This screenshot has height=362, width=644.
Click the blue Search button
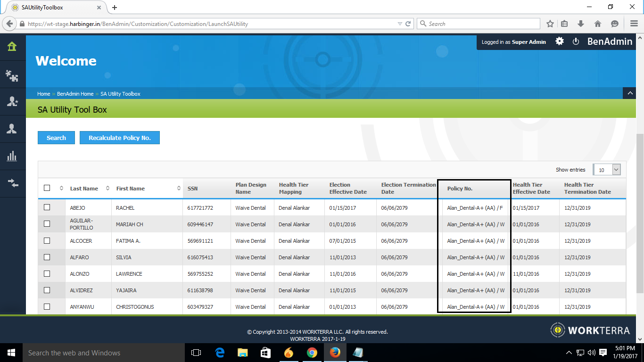coord(56,138)
